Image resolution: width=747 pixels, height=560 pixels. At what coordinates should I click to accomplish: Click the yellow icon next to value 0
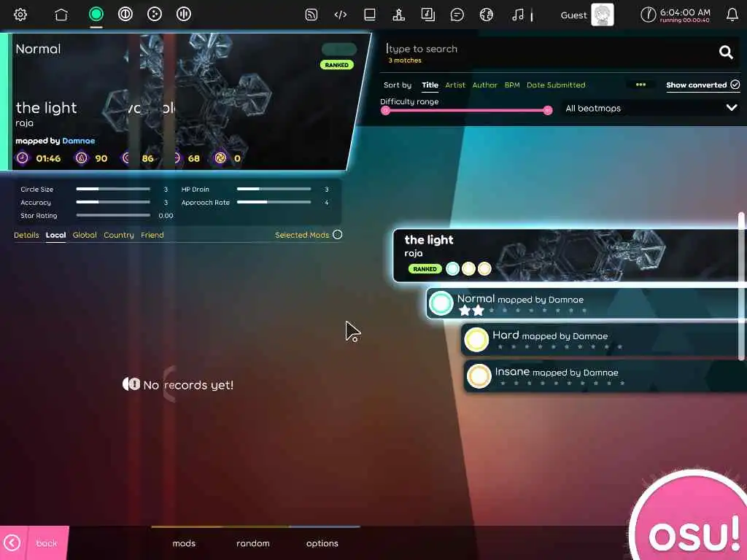(220, 157)
